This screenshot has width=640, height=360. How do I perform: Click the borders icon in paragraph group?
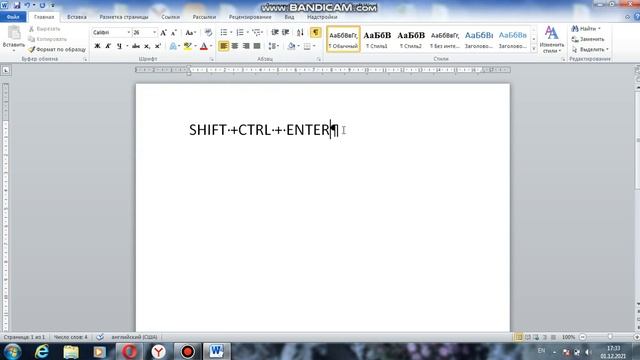tap(307, 46)
